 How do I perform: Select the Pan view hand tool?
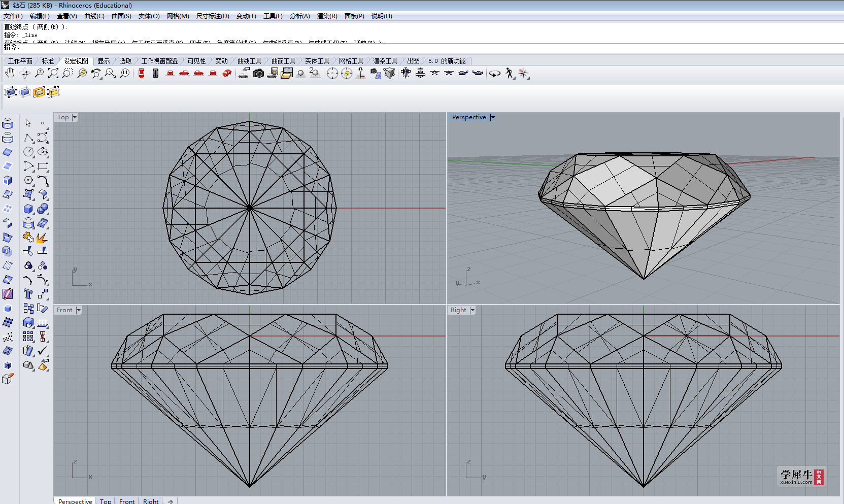10,74
